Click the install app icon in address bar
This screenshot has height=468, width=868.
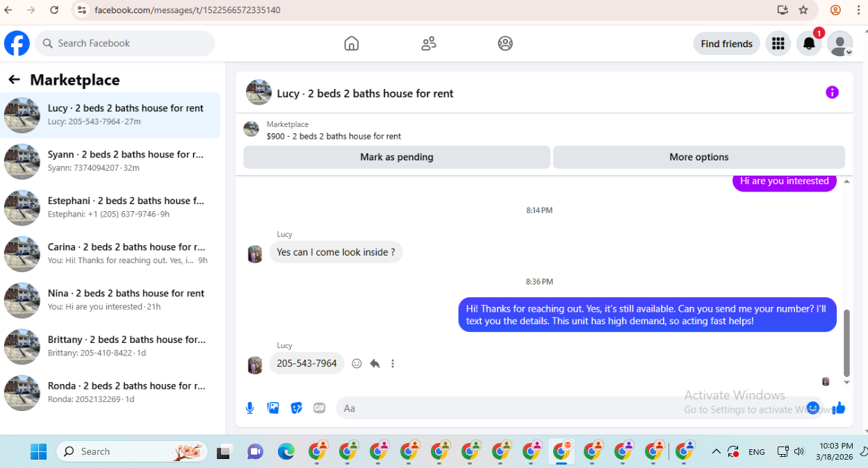pos(783,10)
